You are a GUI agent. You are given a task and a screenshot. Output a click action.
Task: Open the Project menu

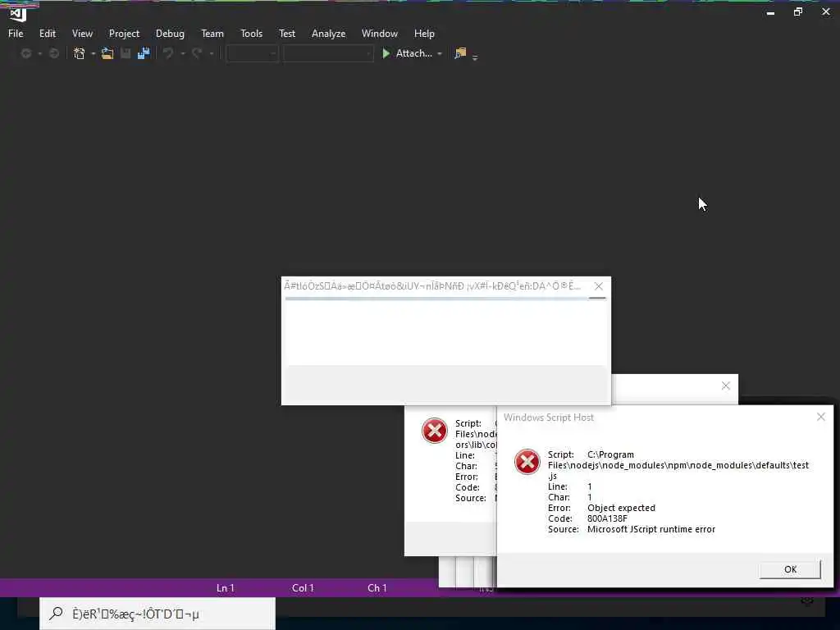(x=124, y=33)
